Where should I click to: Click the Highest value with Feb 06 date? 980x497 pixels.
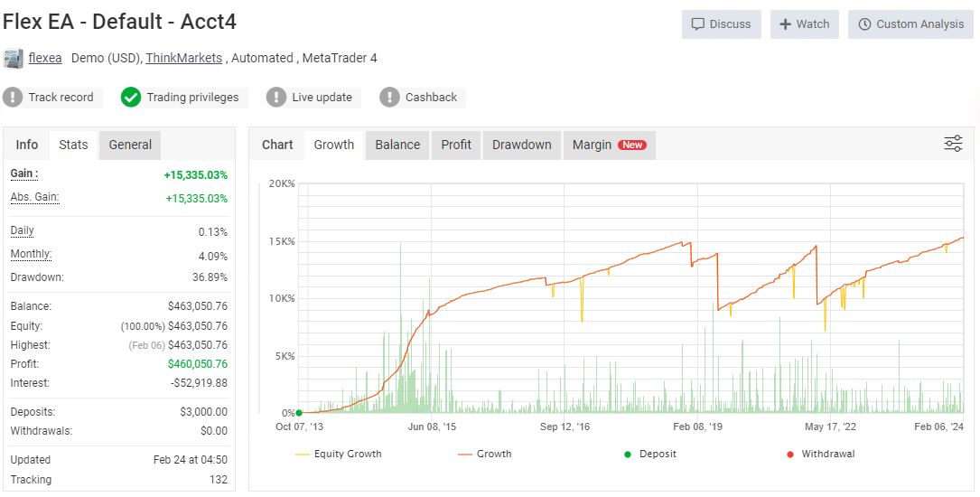tap(178, 344)
